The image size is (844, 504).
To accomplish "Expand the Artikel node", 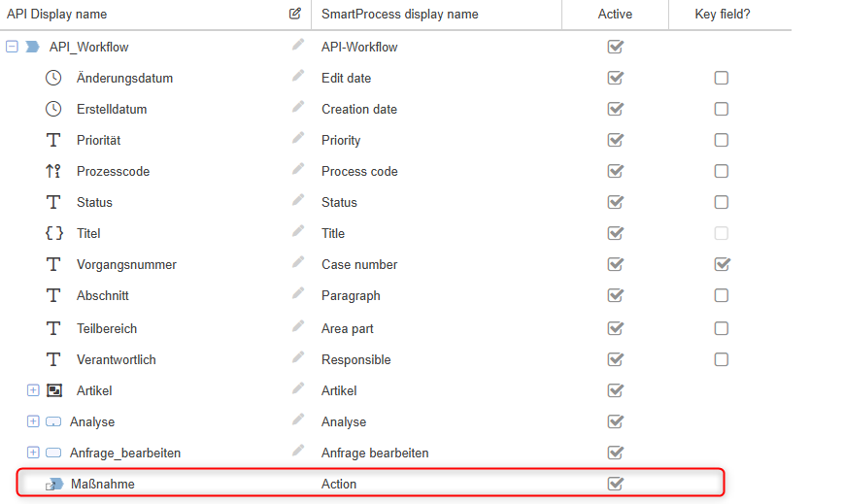I will pyautogui.click(x=33, y=390).
